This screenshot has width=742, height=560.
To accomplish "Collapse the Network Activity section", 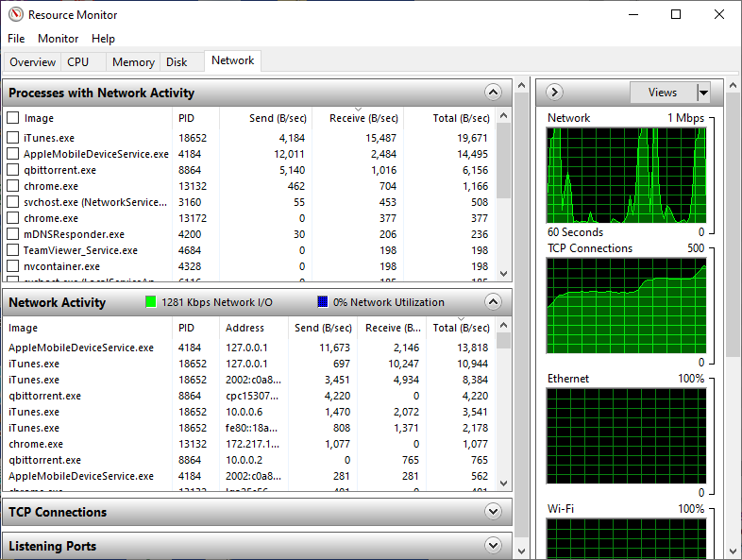I will 493,302.
